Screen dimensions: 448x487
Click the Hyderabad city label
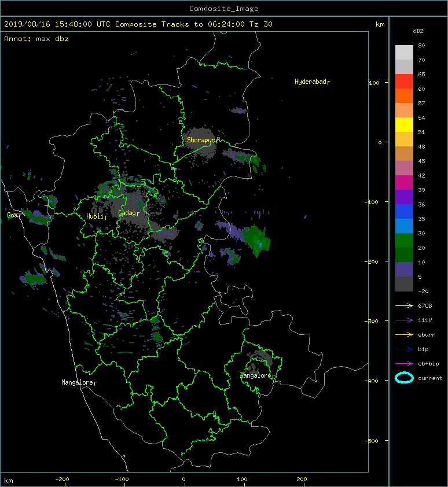click(311, 82)
